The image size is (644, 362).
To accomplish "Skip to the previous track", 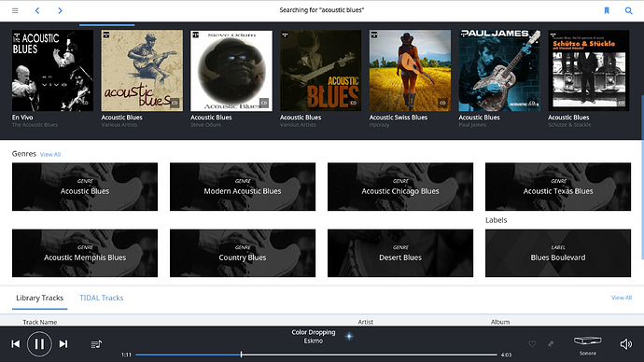I will [16, 344].
